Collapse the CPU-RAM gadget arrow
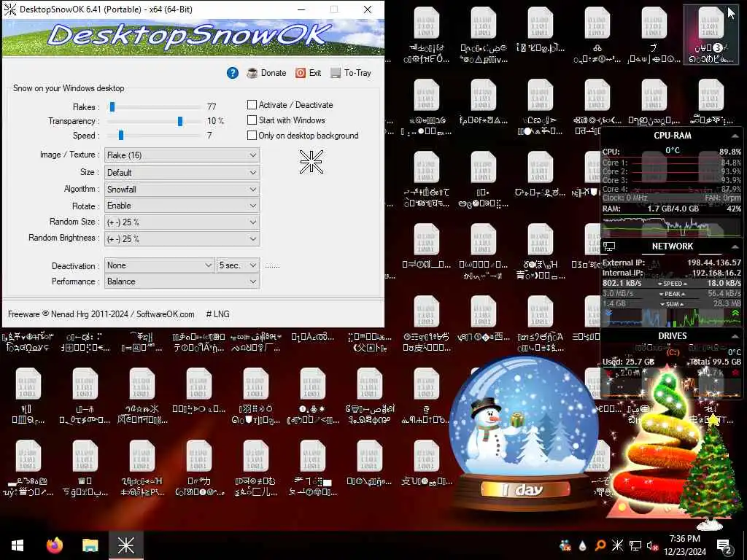Image resolution: width=747 pixels, height=560 pixels. pos(735,136)
